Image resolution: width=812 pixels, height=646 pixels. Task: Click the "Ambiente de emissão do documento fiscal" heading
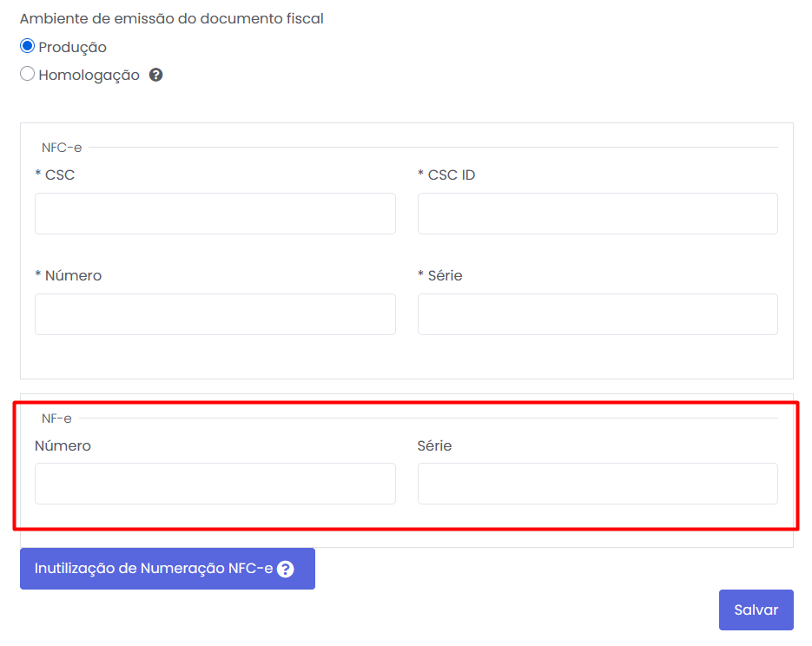[x=171, y=19]
